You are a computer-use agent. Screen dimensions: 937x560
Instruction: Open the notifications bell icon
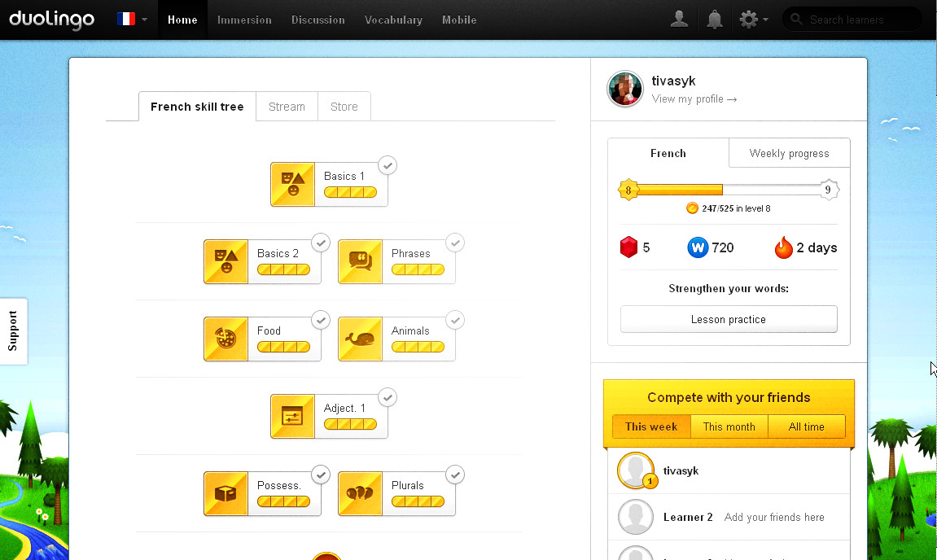click(x=715, y=20)
